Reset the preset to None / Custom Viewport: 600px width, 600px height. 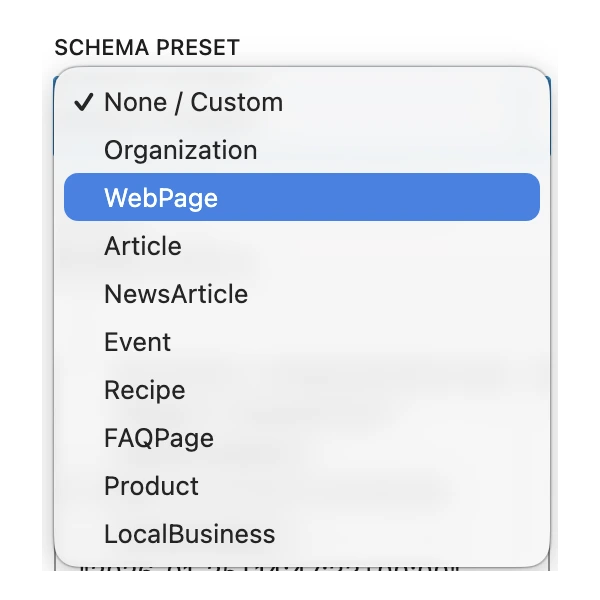point(193,102)
